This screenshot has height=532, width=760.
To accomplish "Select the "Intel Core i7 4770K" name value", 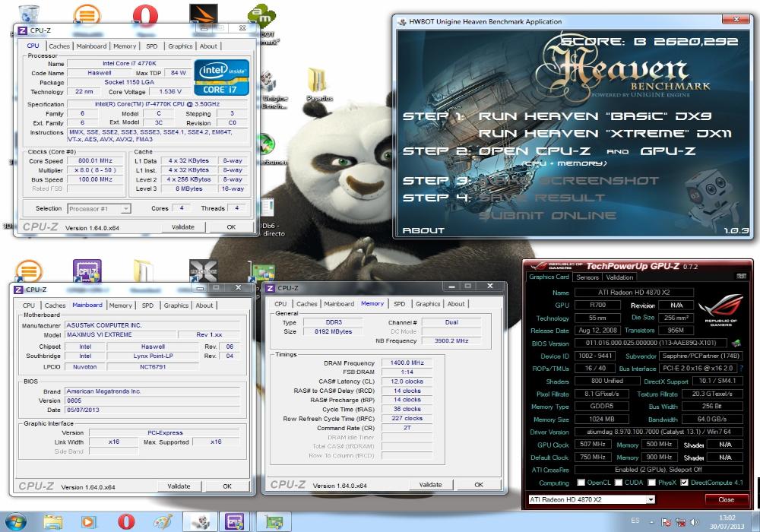I will point(129,64).
